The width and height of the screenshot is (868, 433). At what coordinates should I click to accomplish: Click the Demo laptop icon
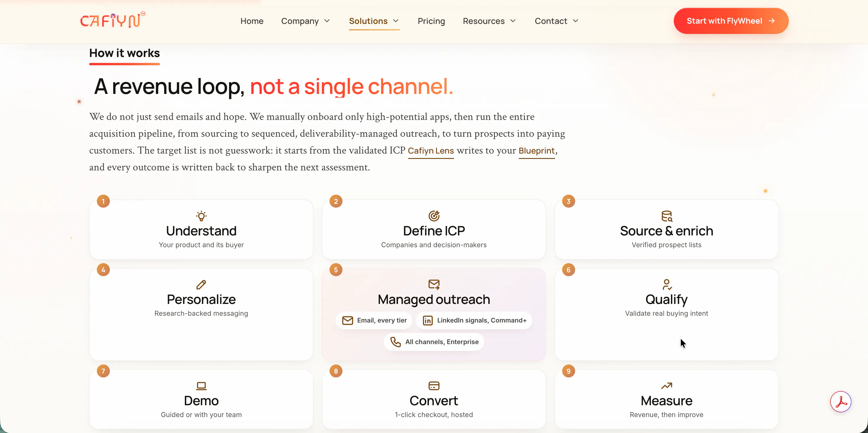pyautogui.click(x=201, y=385)
